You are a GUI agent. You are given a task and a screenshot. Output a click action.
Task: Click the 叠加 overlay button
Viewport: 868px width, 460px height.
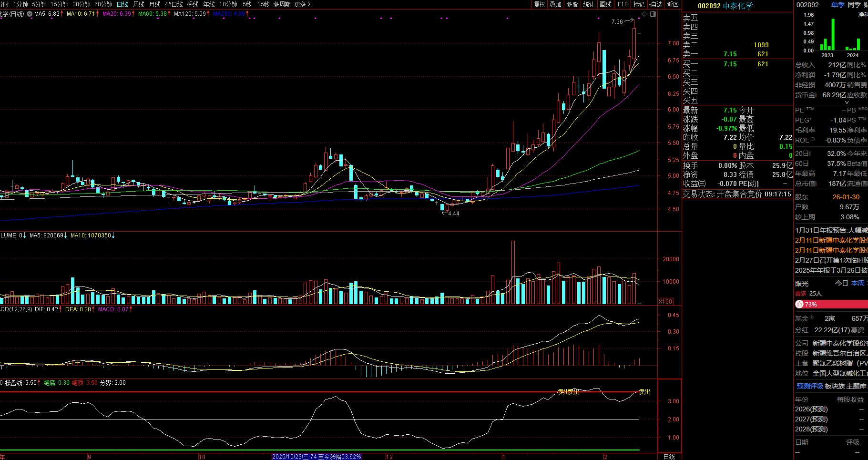pyautogui.click(x=556, y=4)
